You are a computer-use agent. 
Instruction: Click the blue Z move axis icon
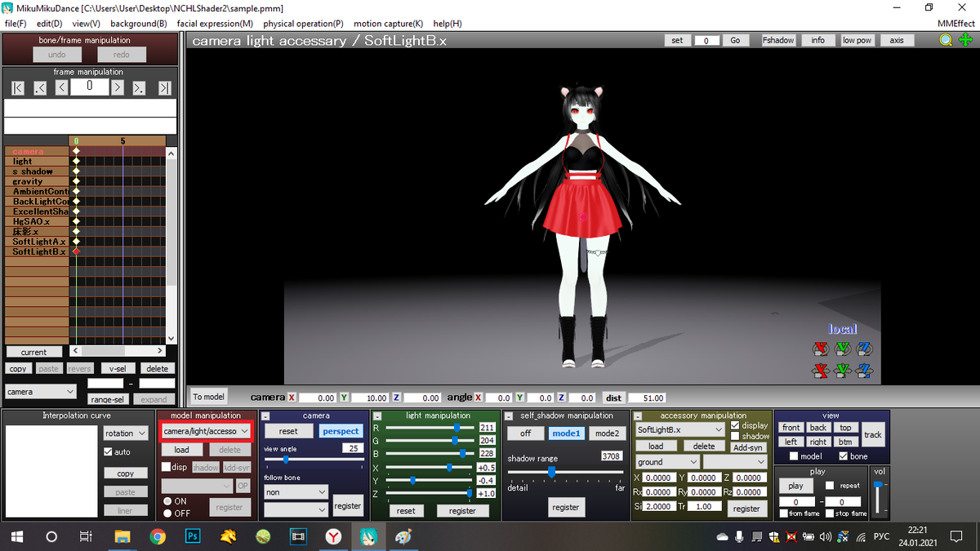click(865, 371)
